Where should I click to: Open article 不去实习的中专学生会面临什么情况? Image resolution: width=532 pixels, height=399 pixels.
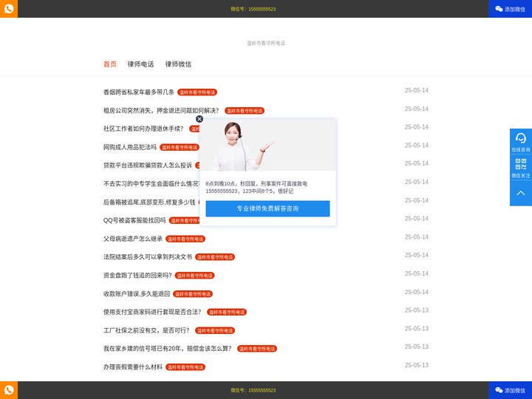pyautogui.click(x=151, y=183)
